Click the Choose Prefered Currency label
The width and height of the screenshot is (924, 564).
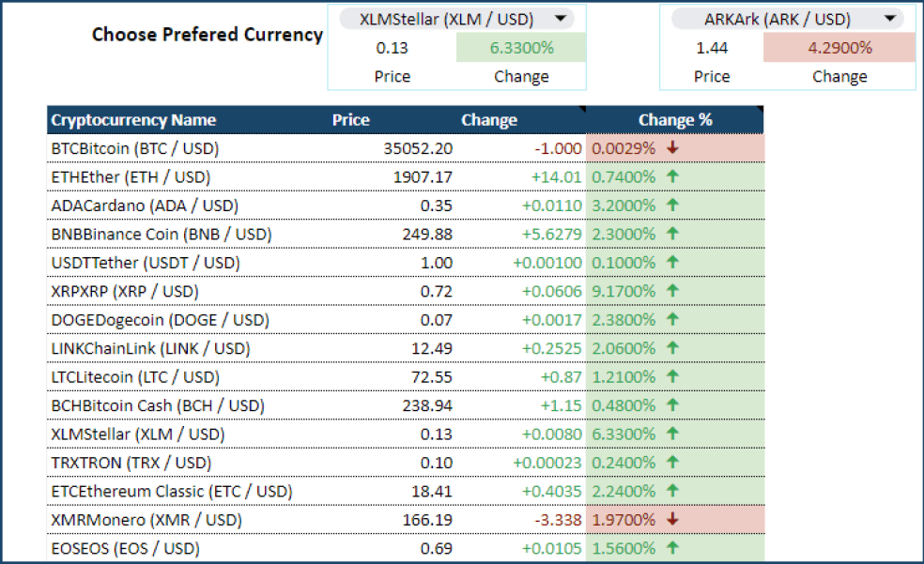click(207, 35)
